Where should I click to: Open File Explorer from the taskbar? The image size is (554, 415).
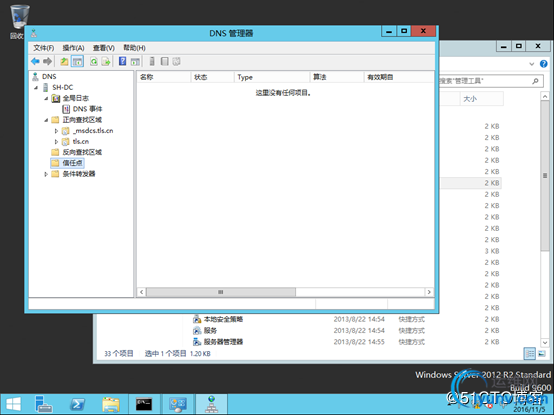[111, 404]
